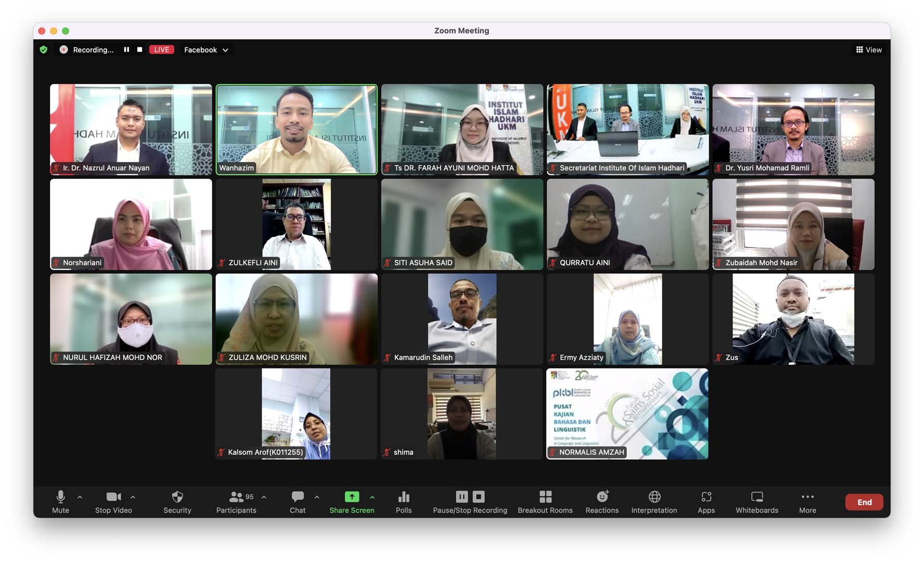Viewport: 924px width, 562px height.
Task: Open the Chat panel
Action: tap(298, 497)
